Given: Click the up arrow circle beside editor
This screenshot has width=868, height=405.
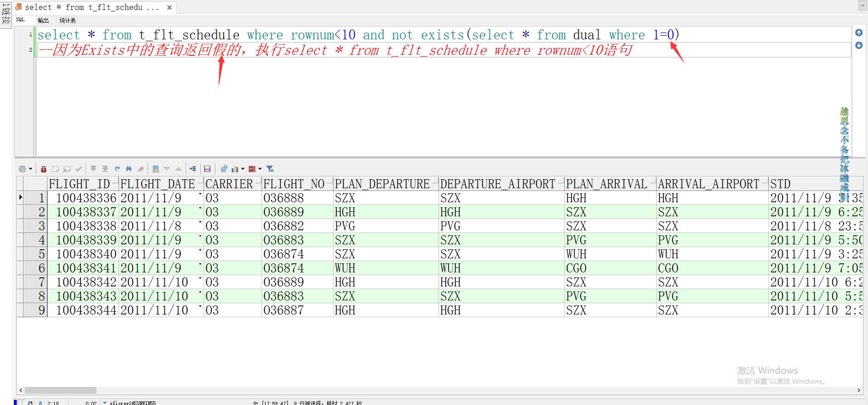Looking at the screenshot, I should [859, 33].
